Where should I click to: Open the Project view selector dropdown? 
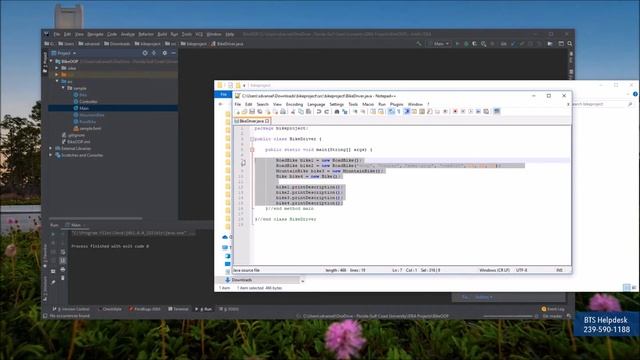[x=64, y=53]
